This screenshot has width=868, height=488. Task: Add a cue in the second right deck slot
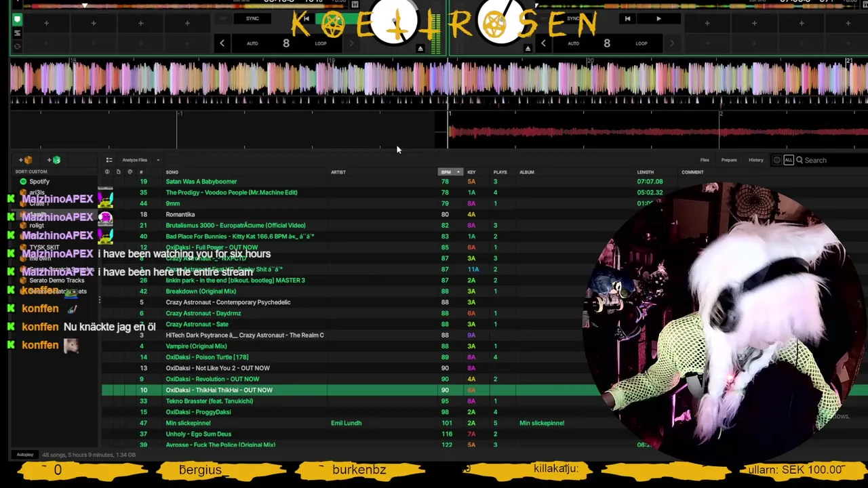click(x=754, y=23)
